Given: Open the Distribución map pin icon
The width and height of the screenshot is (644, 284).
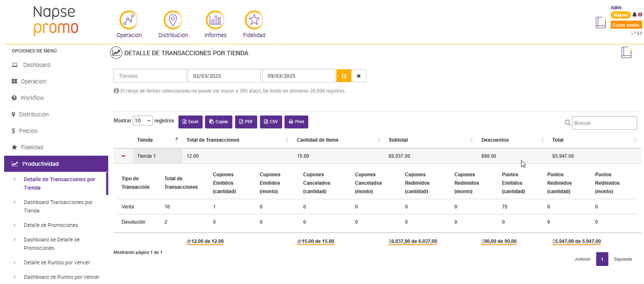Looking at the screenshot, I should 172,20.
